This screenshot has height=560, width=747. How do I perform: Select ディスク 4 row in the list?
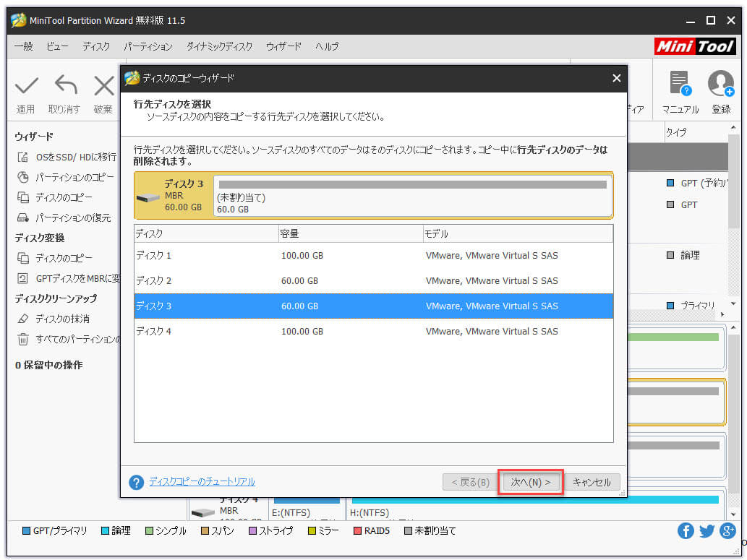pos(373,332)
